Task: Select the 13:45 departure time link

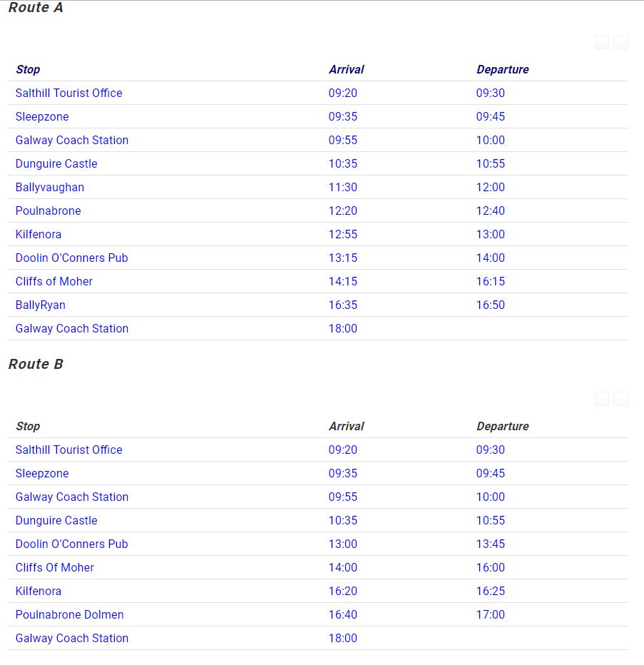Action: coord(491,544)
